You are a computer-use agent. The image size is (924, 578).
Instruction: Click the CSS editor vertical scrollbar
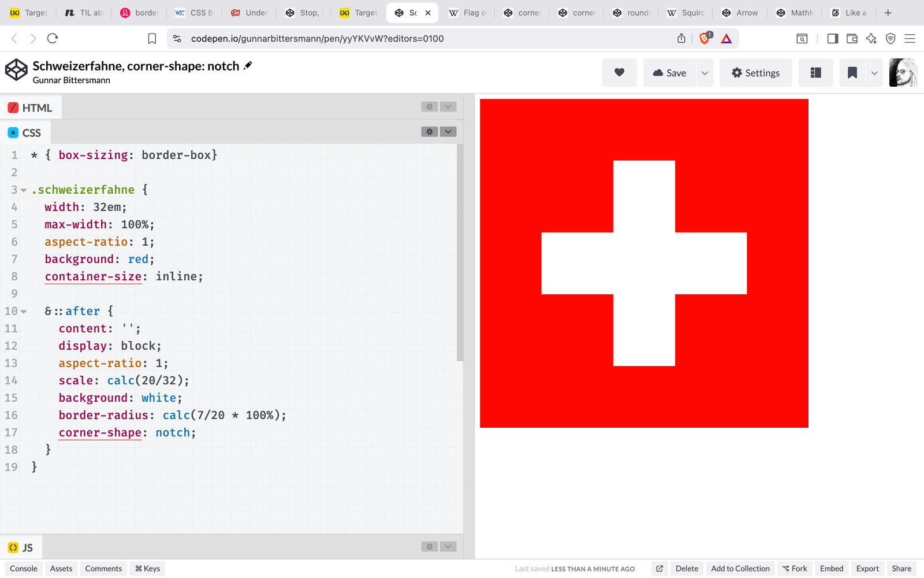pos(460,253)
